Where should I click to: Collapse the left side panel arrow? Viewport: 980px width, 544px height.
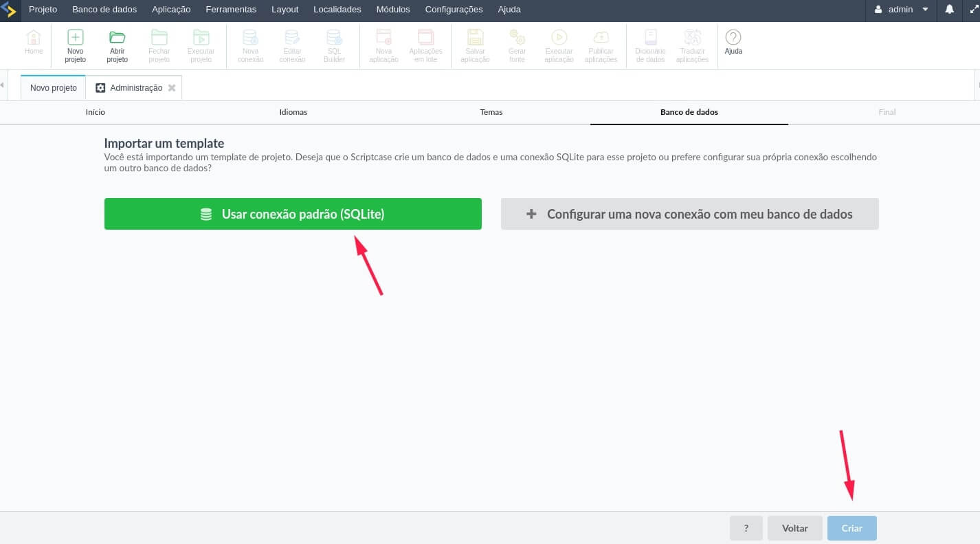3,85
